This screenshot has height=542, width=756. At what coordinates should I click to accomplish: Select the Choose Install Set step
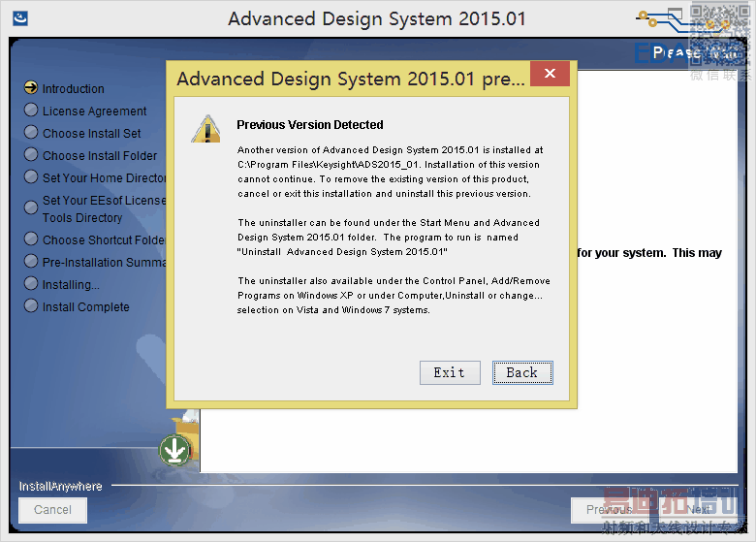tap(82, 133)
